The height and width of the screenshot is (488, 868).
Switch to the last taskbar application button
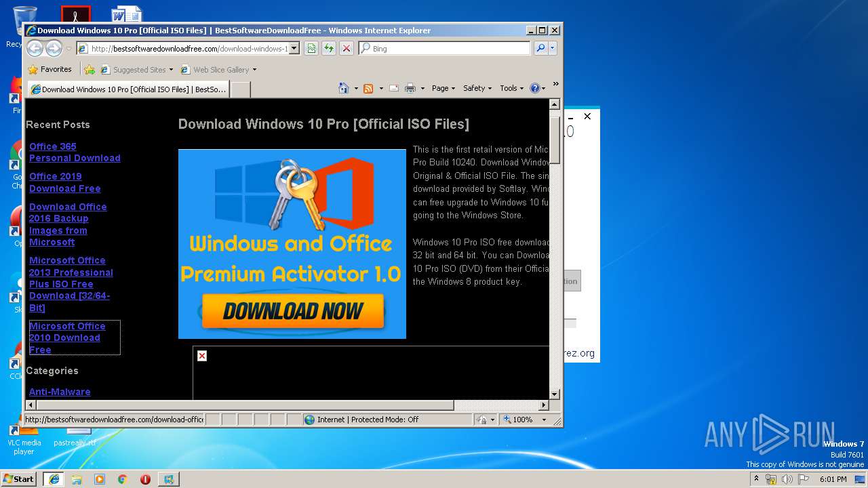click(x=169, y=479)
